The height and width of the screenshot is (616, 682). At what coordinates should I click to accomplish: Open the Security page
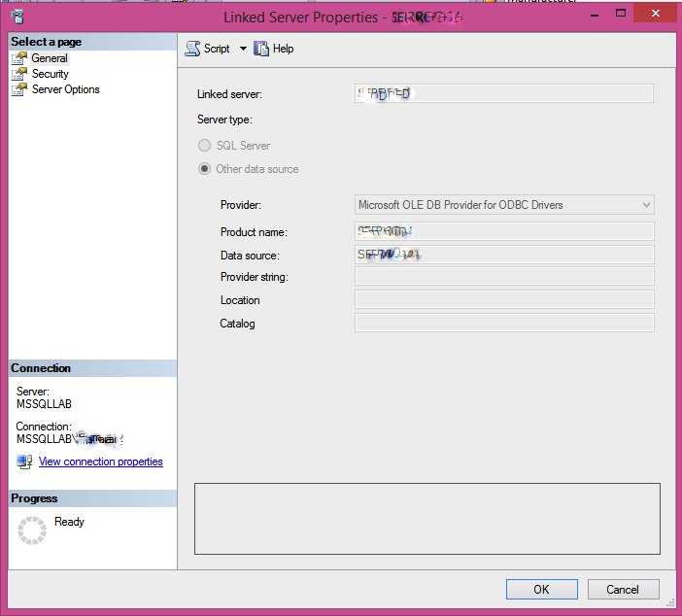pyautogui.click(x=51, y=74)
